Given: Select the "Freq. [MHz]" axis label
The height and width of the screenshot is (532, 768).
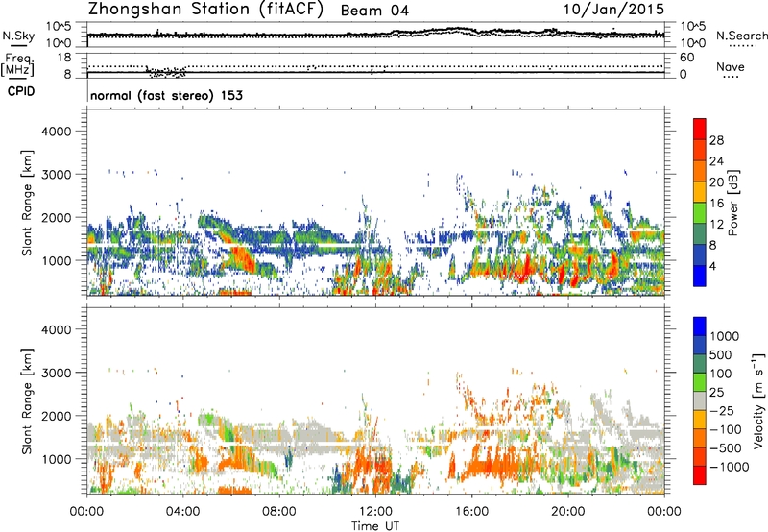Looking at the screenshot, I should (18, 65).
